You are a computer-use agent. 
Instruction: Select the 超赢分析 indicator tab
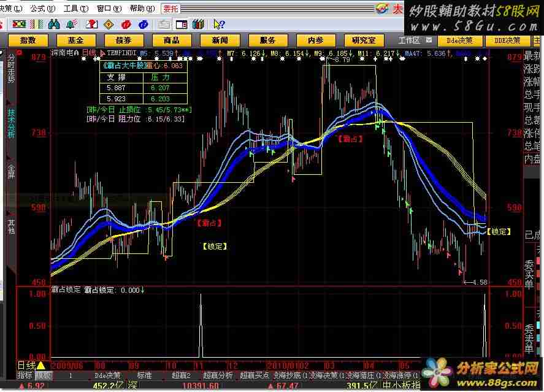point(218,375)
